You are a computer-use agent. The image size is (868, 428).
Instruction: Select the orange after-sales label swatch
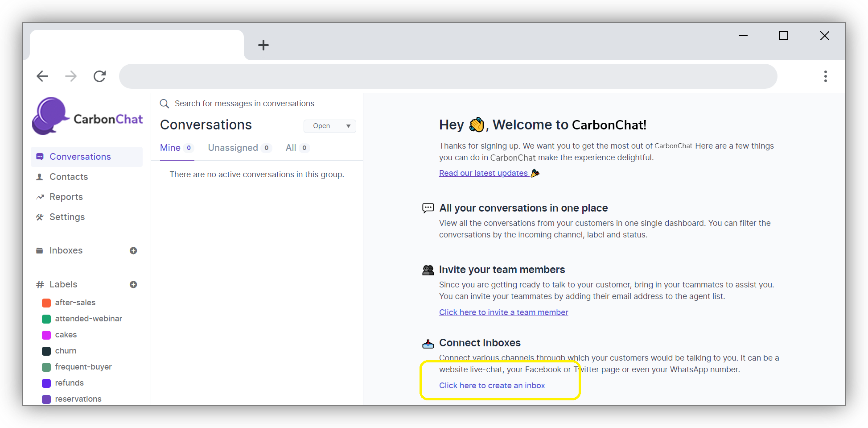point(46,303)
